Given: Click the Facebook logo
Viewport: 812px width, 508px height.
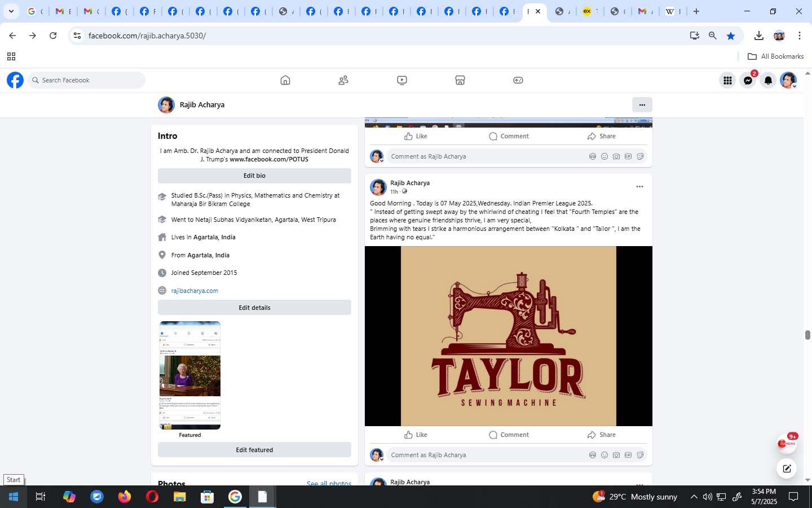Looking at the screenshot, I should click(x=15, y=80).
